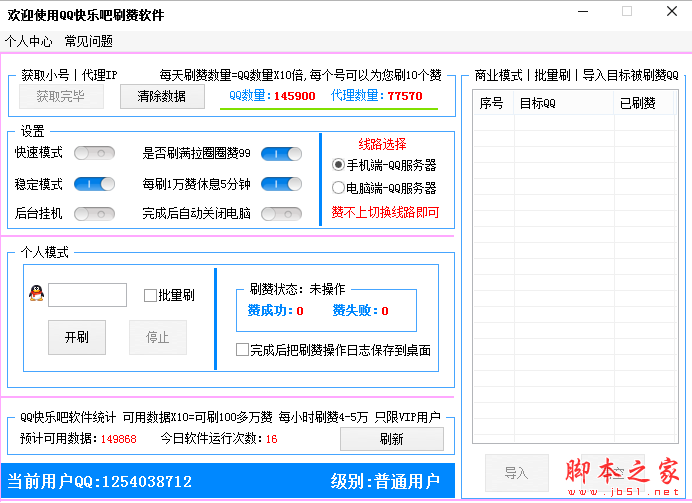Click the 赞失败 counter text
Image resolution: width=692 pixels, height=503 pixels.
click(360, 311)
